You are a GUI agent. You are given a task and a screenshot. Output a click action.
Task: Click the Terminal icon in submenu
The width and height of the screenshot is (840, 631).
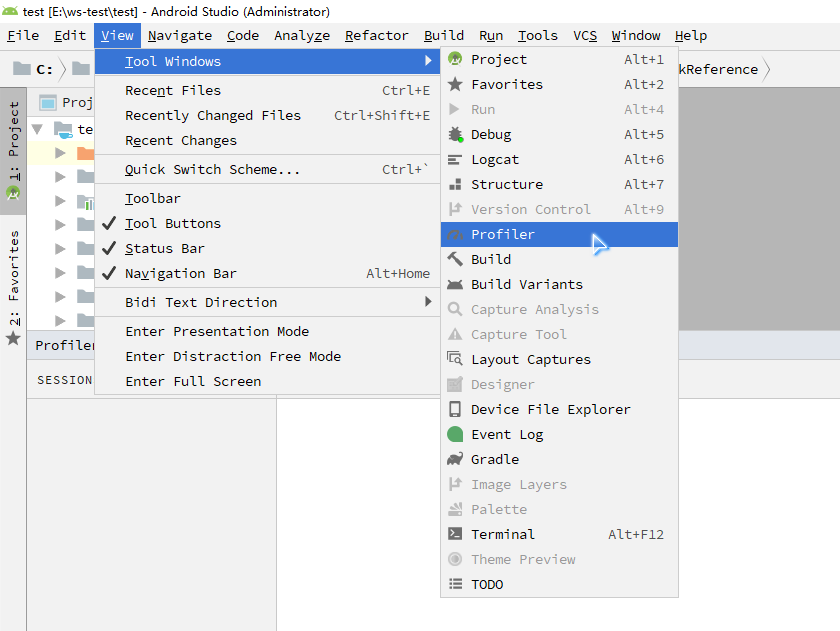tap(455, 534)
